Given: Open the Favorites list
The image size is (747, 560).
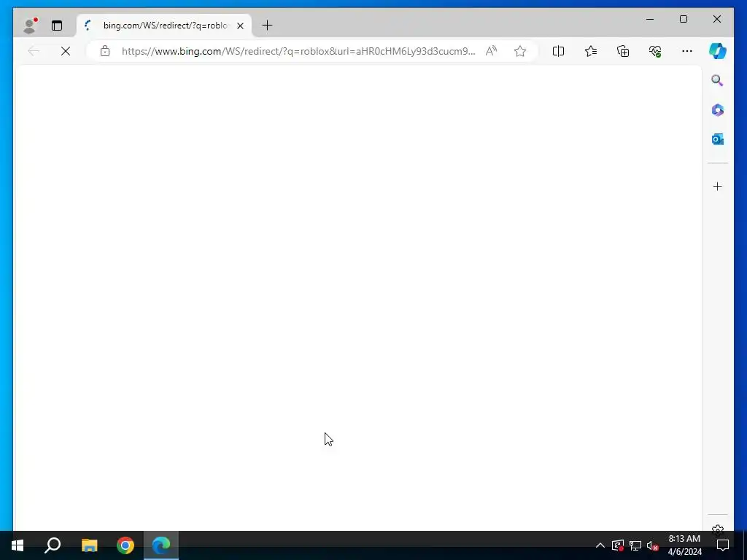Looking at the screenshot, I should (x=591, y=51).
